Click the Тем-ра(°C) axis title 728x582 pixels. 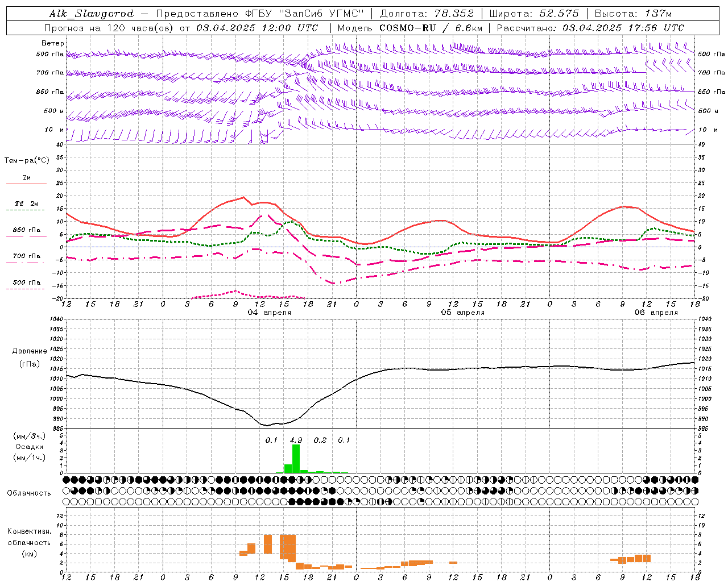click(27, 161)
